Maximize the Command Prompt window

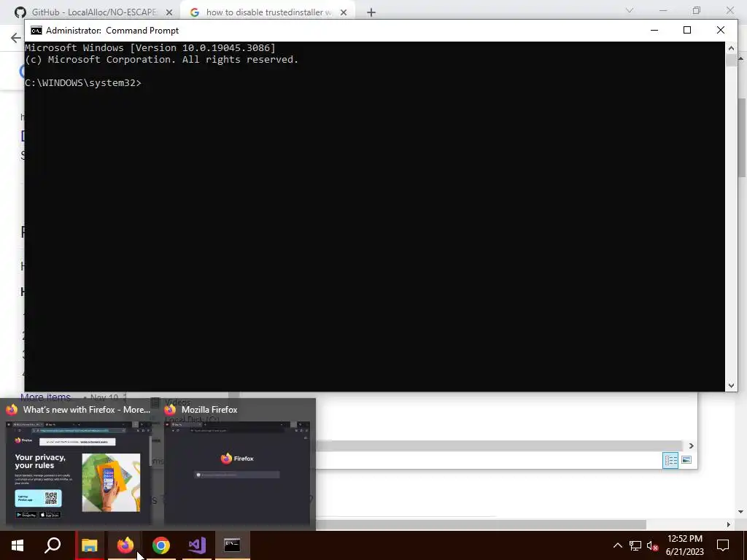[687, 30]
